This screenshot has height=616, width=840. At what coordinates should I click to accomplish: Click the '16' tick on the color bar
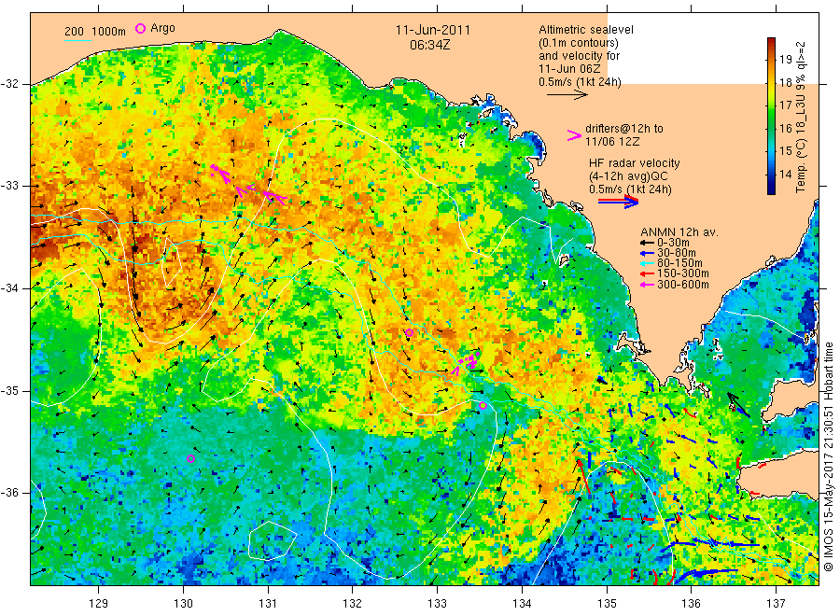[x=785, y=128]
